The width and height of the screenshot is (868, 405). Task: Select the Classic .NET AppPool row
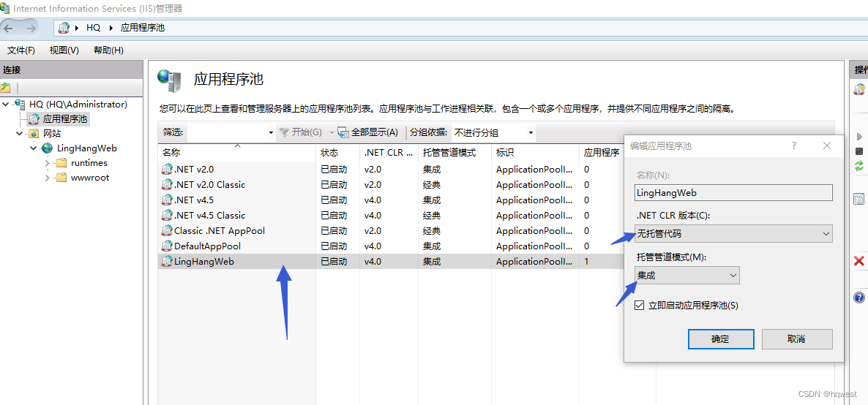point(391,231)
